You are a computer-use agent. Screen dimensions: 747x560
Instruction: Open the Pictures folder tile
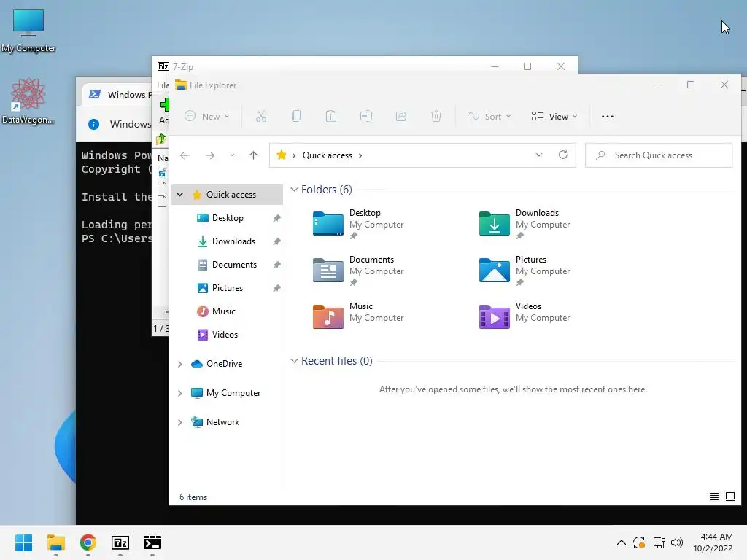[x=525, y=271]
